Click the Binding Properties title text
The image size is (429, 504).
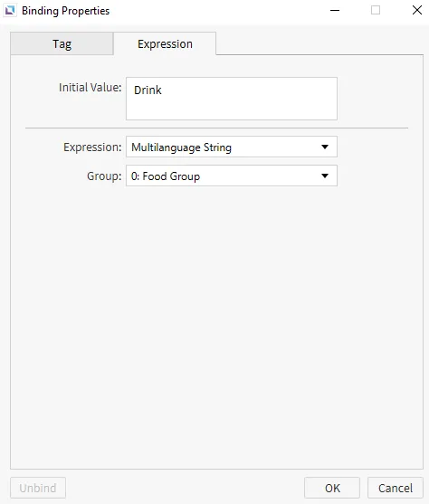click(65, 11)
